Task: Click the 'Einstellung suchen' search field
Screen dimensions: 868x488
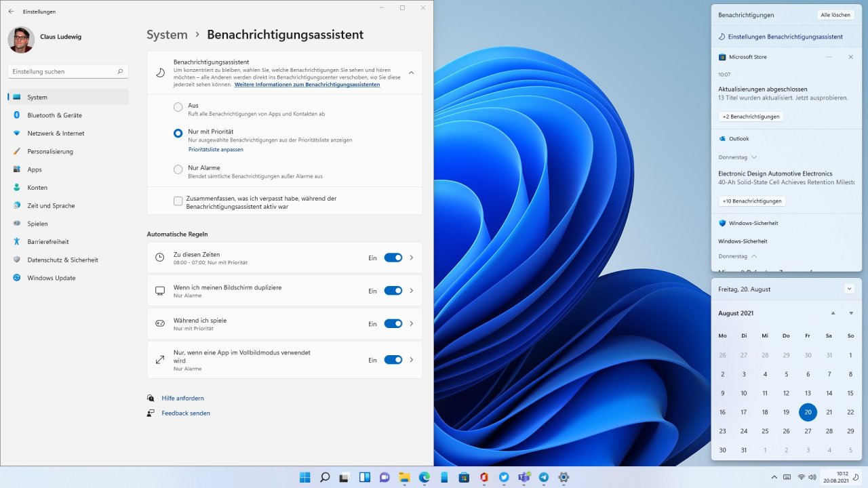Action: [x=68, y=71]
